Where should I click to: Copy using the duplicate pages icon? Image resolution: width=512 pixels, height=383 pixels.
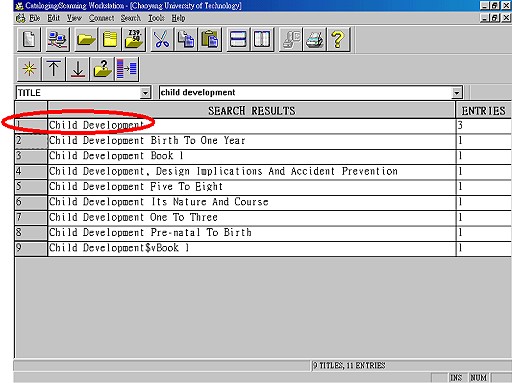coord(186,40)
